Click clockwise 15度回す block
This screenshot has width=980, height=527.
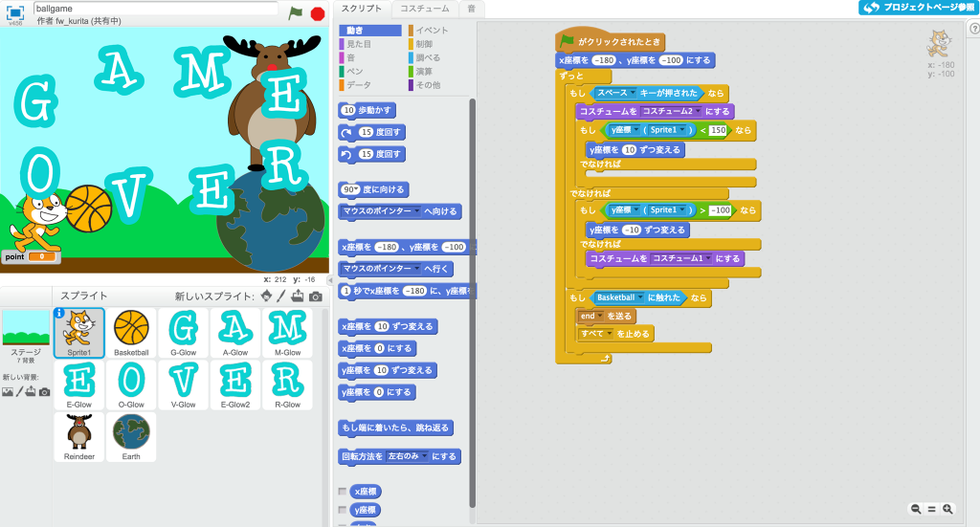click(372, 132)
